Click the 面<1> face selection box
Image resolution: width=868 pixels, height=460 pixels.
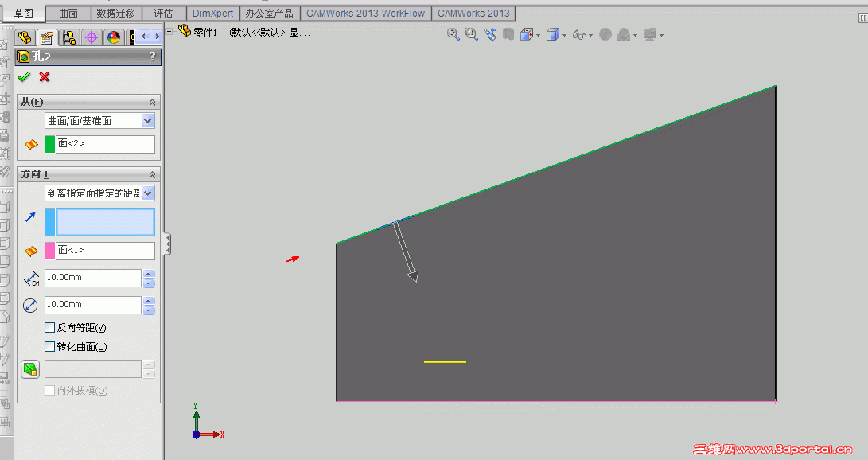tap(105, 251)
